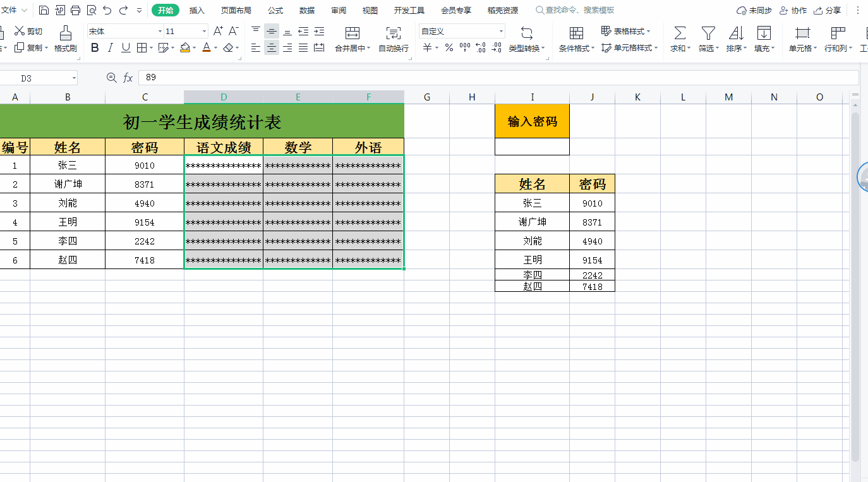The image size is (868, 482).
Task: Expand Conditional Formatting (条件格式) dropdown
Action: tap(593, 48)
